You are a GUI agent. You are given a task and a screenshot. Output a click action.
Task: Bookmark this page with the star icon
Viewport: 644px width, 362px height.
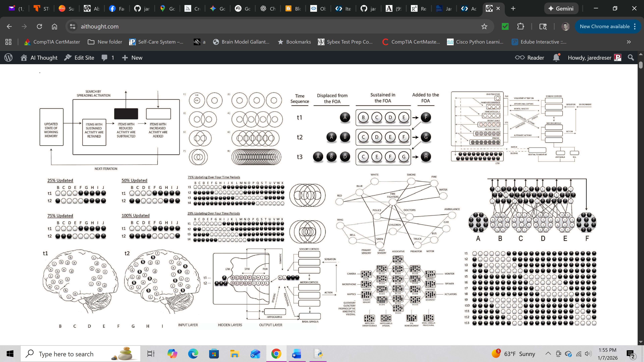tap(484, 26)
